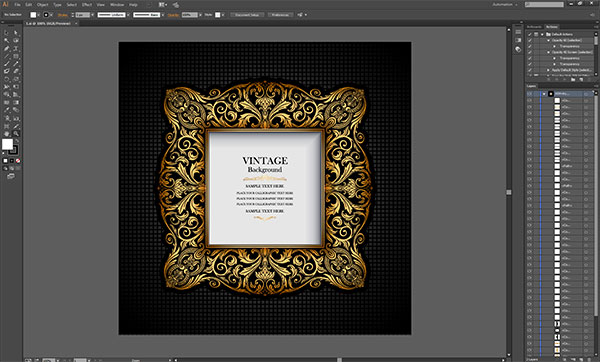
Task: Select the Pen tool
Action: tap(7, 49)
